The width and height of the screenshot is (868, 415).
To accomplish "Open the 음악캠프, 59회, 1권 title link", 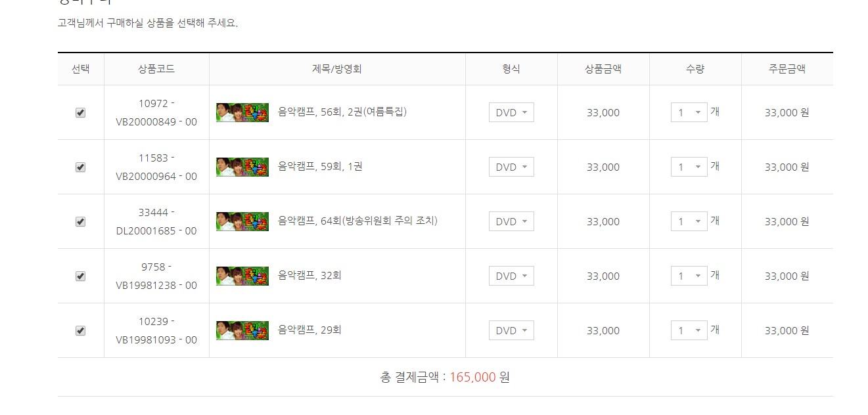I will pyautogui.click(x=320, y=167).
